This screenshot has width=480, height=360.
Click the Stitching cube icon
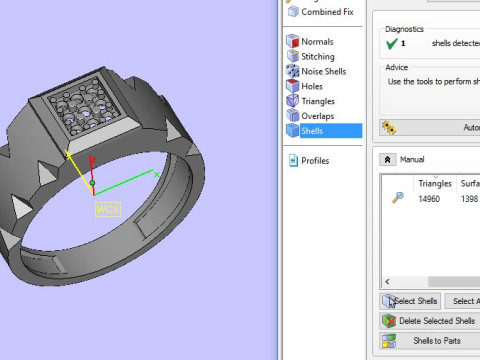293,56
